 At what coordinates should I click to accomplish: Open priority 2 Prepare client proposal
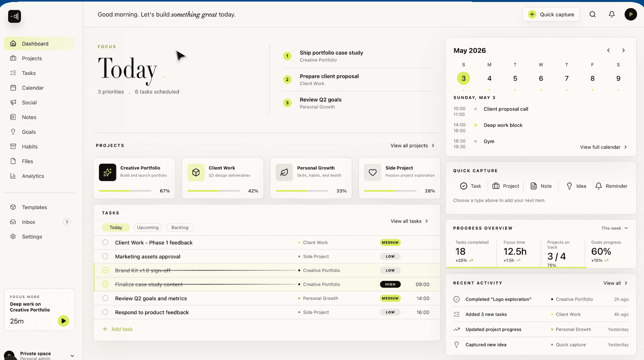tap(357, 80)
